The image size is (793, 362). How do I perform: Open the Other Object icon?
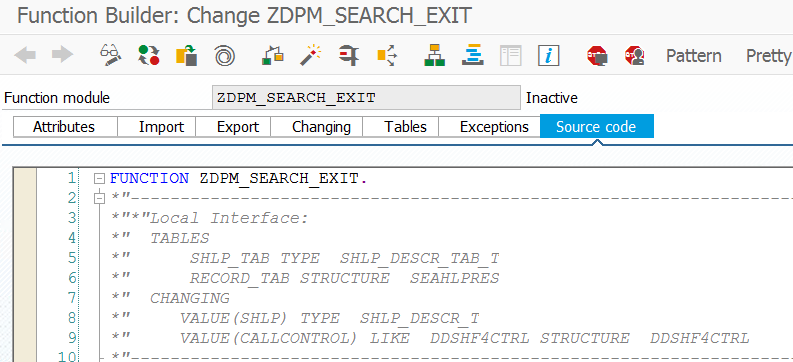187,55
